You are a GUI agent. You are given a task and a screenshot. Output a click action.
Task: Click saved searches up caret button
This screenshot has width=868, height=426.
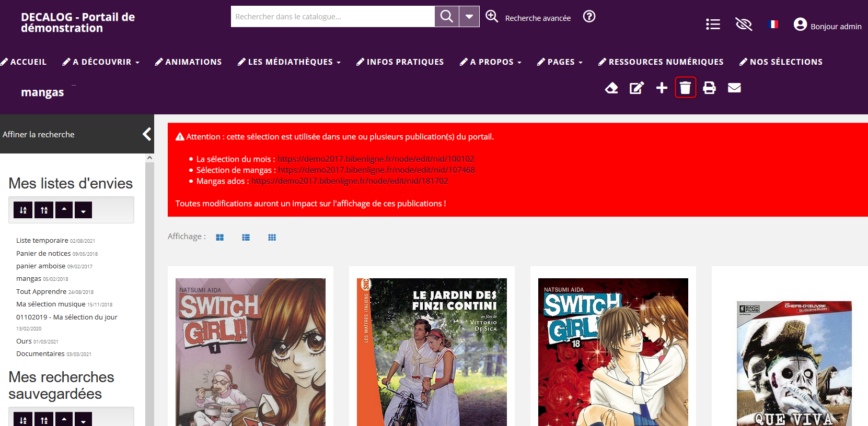tap(64, 419)
